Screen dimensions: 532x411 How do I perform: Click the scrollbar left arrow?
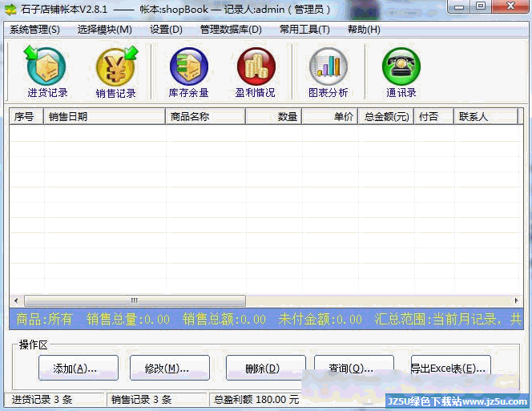click(x=15, y=300)
